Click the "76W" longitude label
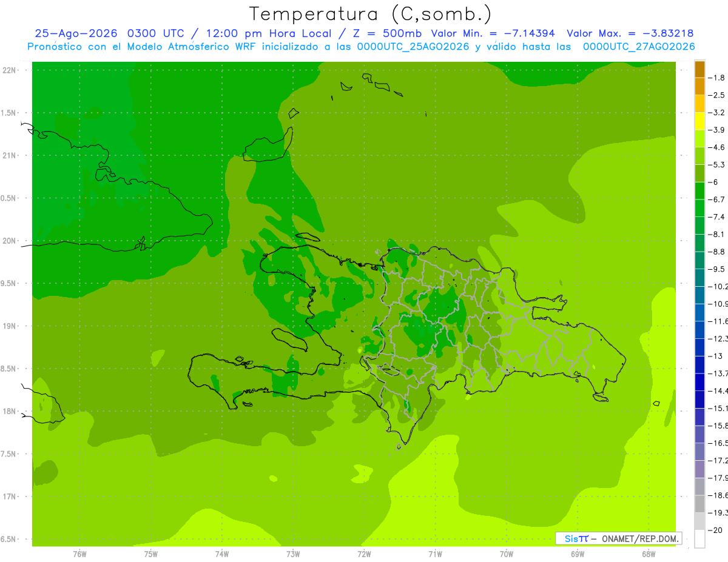 (x=79, y=554)
